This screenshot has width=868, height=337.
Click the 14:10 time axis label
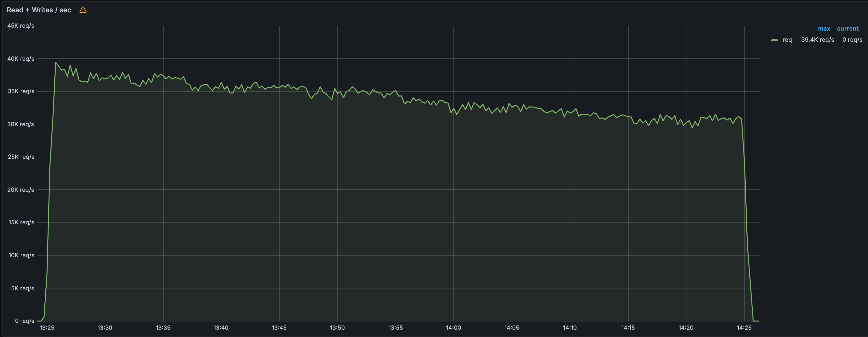[x=570, y=328]
